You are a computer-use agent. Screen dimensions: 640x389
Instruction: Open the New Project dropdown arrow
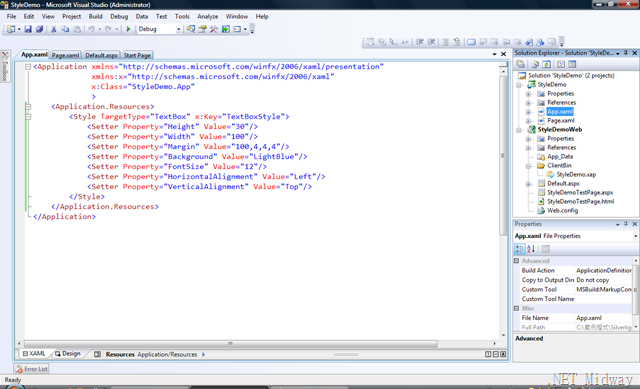point(19,29)
